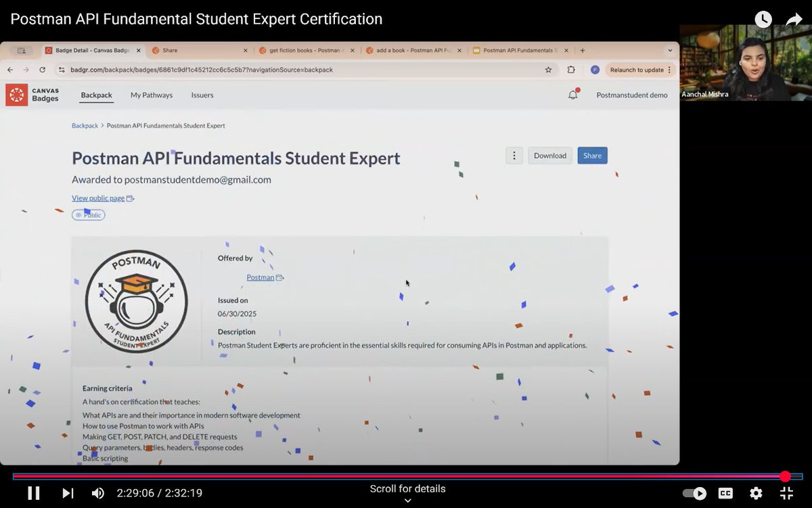Image resolution: width=812 pixels, height=508 pixels.
Task: Open the Postman issuer link
Action: click(x=265, y=277)
